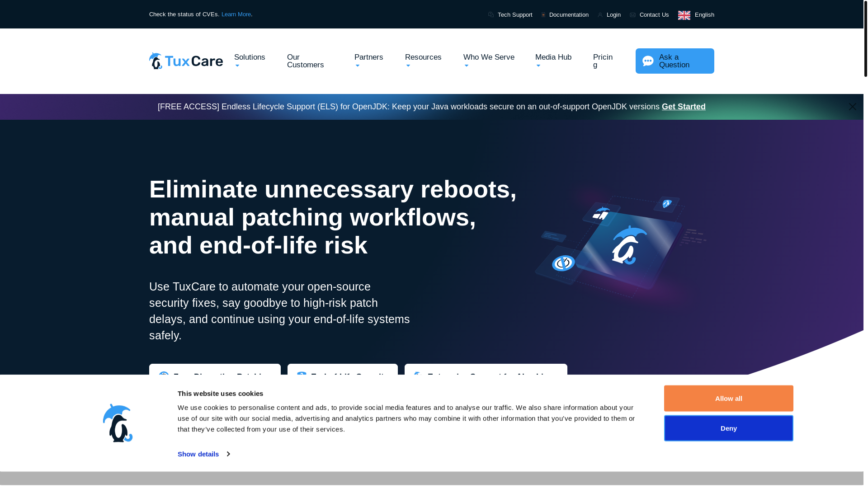This screenshot has height=488, width=868.
Task: Follow the Learn More CVE link
Action: coord(236,14)
